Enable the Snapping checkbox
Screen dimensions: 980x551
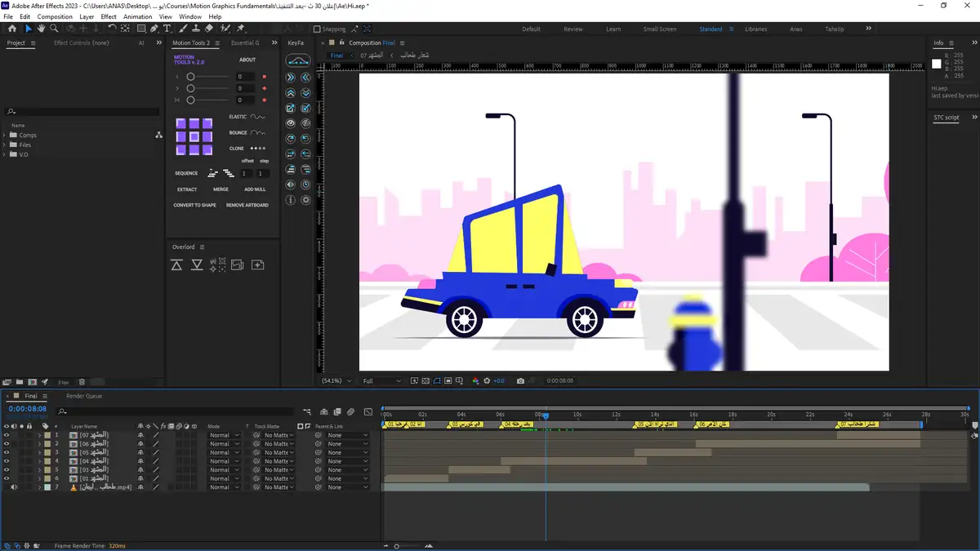pos(318,29)
